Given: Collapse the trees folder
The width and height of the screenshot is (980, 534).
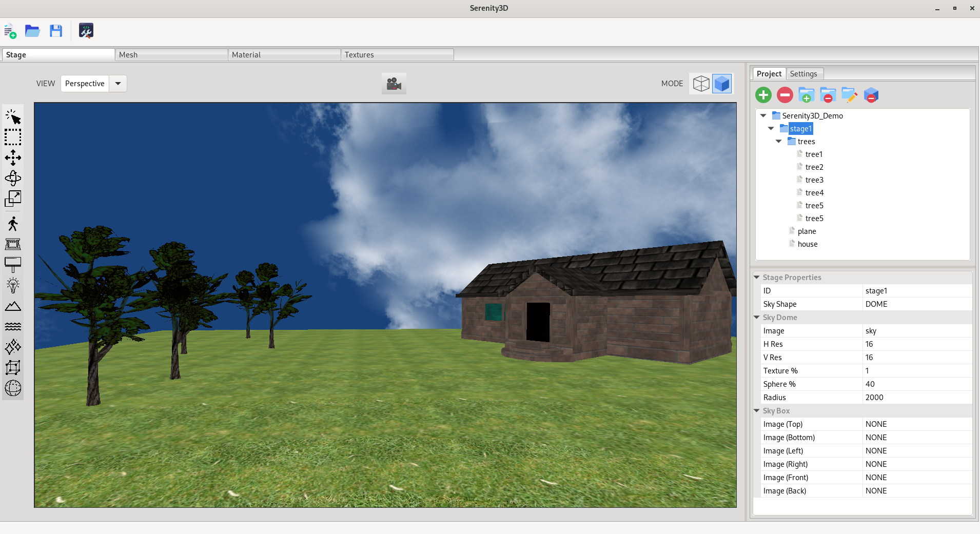Looking at the screenshot, I should click(779, 141).
